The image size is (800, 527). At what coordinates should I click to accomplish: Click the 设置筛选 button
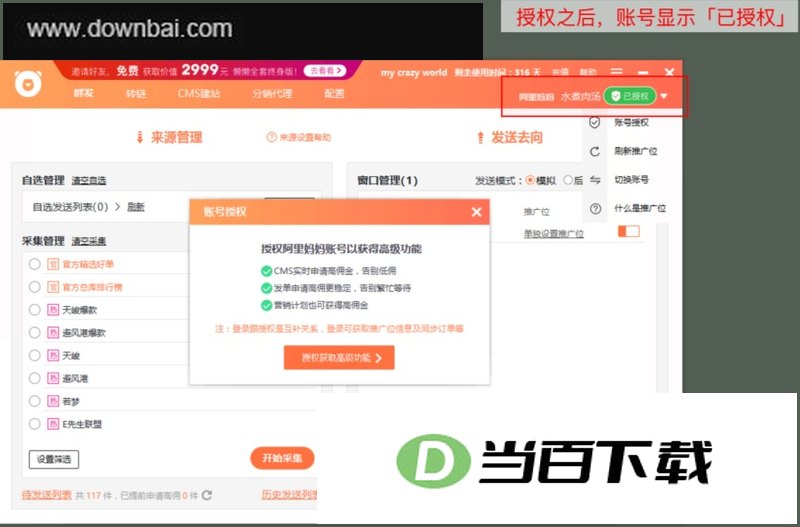[x=54, y=460]
